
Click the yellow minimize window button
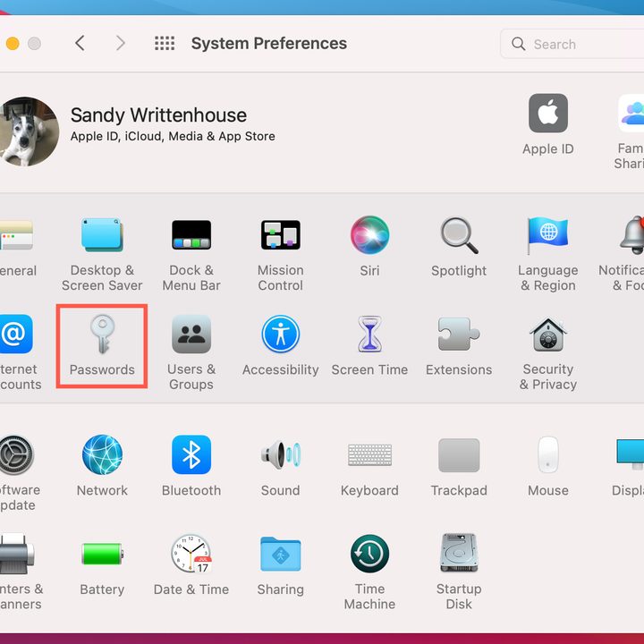[13, 43]
